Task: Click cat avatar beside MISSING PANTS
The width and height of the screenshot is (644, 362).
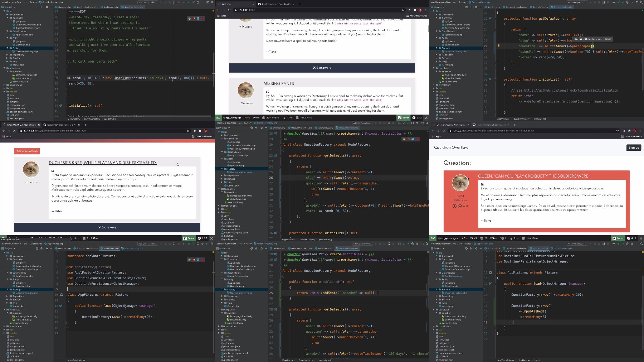Action: (245, 91)
